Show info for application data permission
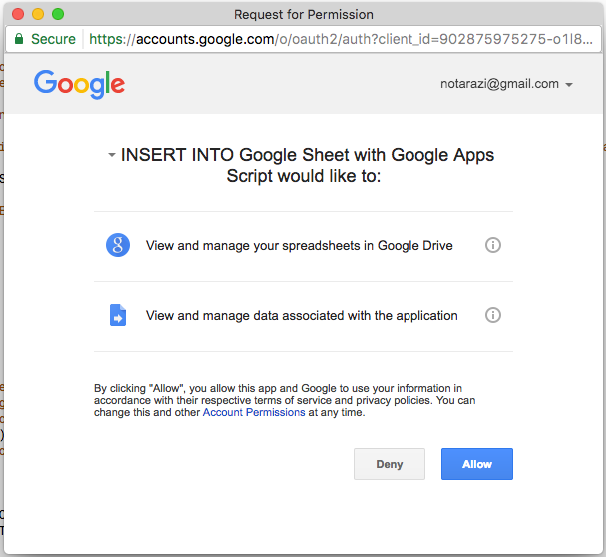The image size is (606, 557). click(x=493, y=315)
